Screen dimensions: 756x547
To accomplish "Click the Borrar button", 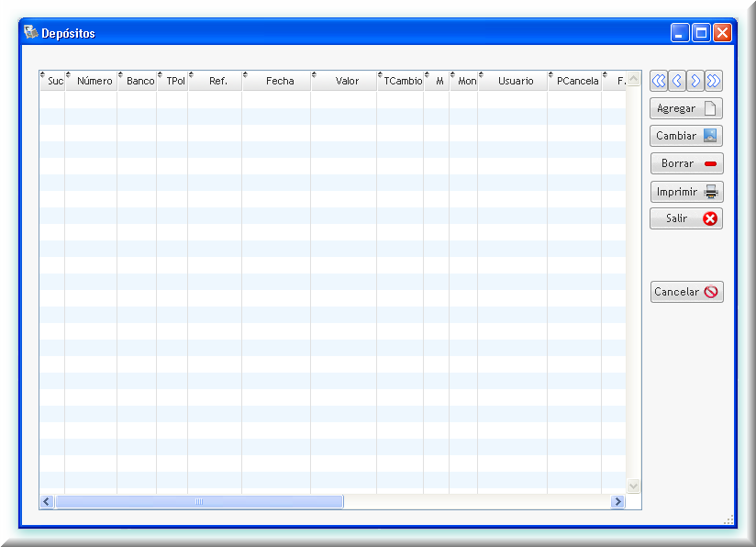I will coord(686,163).
